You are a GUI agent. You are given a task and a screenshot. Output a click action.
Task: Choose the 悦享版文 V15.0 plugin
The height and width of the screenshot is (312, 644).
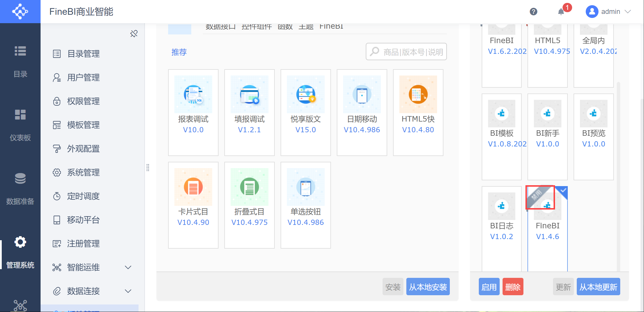point(306,113)
